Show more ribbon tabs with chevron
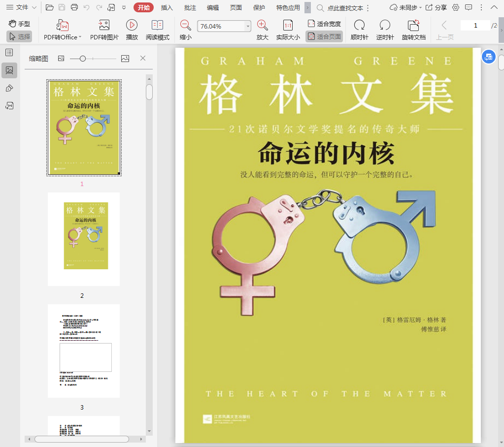The image size is (504, 447). click(307, 7)
